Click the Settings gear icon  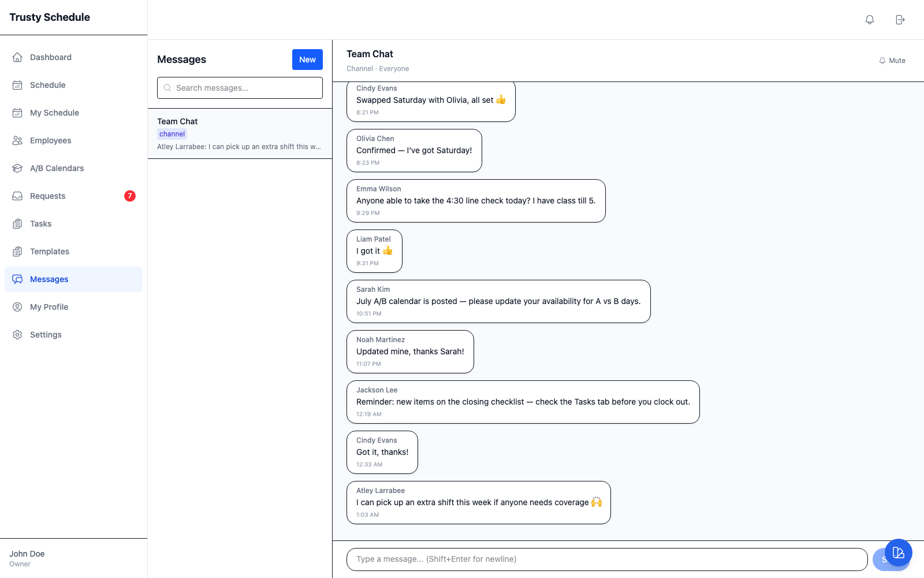tap(17, 335)
